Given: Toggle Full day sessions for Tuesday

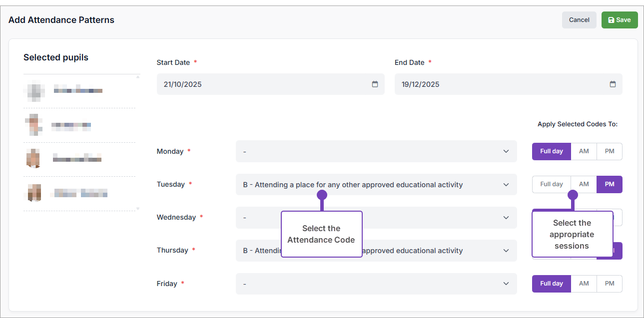Looking at the screenshot, I should click(x=551, y=184).
